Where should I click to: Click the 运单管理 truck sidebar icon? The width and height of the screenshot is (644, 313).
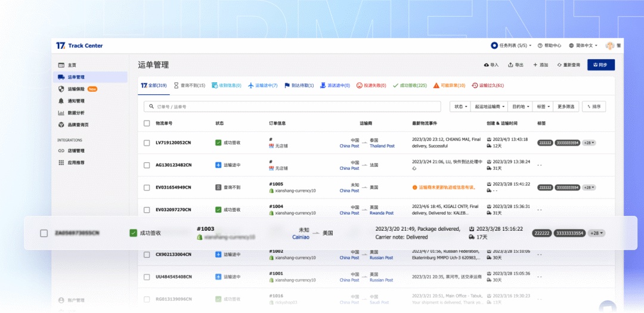(x=61, y=77)
